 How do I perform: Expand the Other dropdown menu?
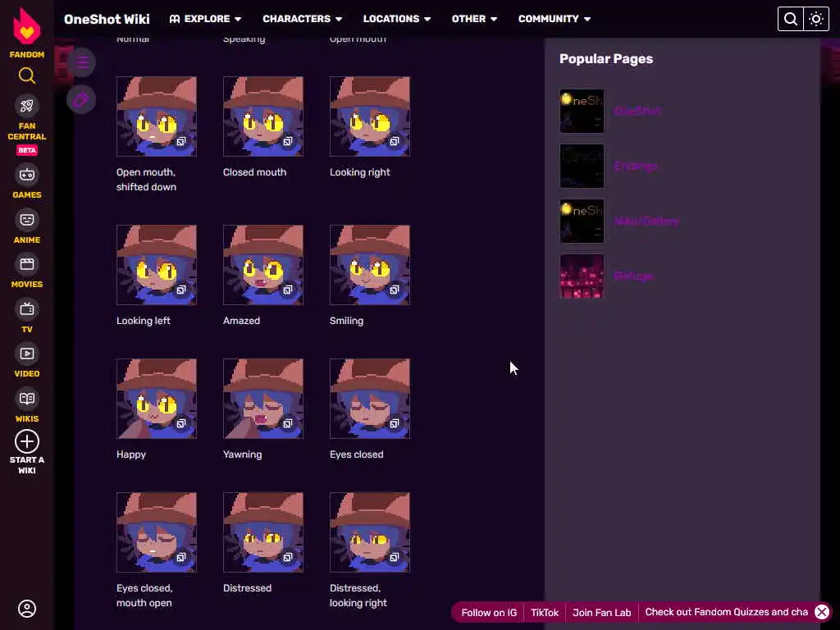click(x=474, y=19)
